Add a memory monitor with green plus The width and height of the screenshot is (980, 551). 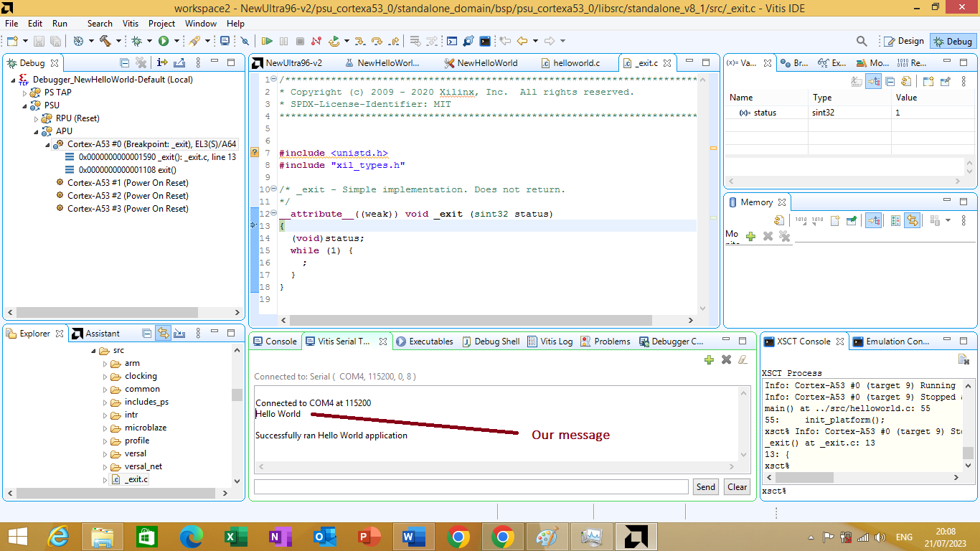point(750,236)
